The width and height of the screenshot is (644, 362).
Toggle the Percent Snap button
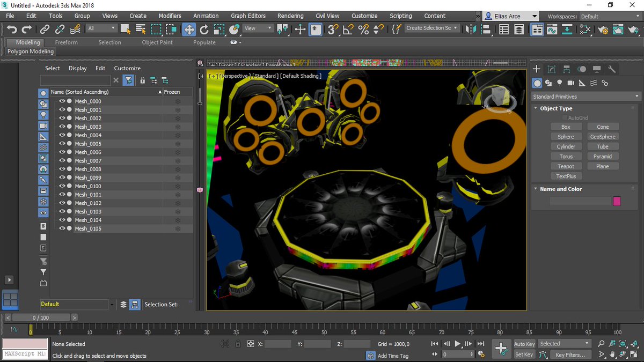pyautogui.click(x=363, y=29)
